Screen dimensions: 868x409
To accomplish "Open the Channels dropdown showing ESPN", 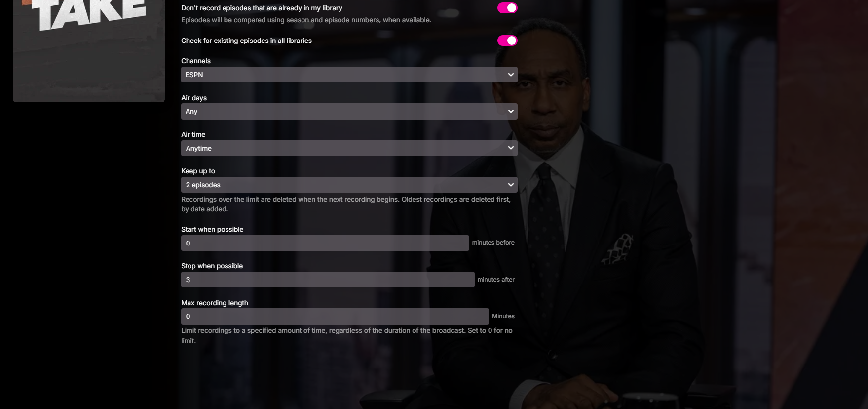I will click(x=349, y=75).
